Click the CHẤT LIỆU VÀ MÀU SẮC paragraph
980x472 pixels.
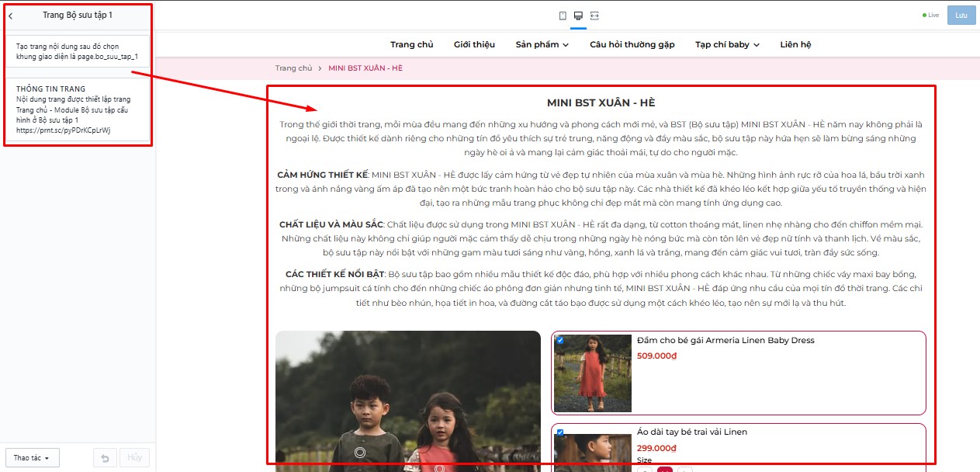click(601, 238)
